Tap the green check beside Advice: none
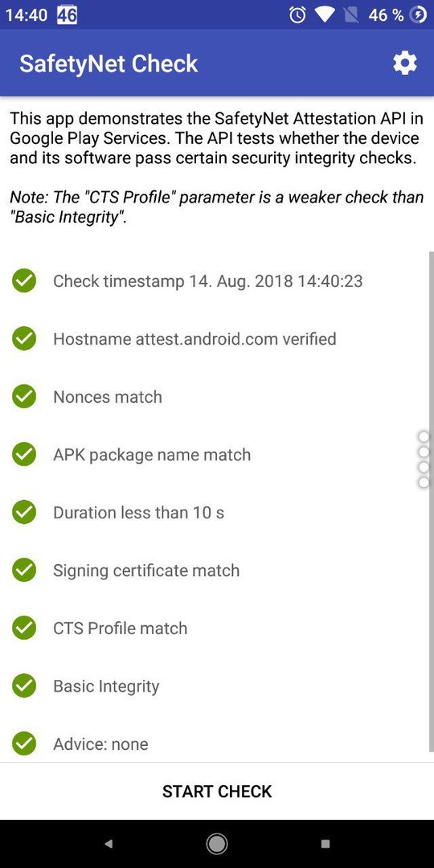 coord(24,743)
